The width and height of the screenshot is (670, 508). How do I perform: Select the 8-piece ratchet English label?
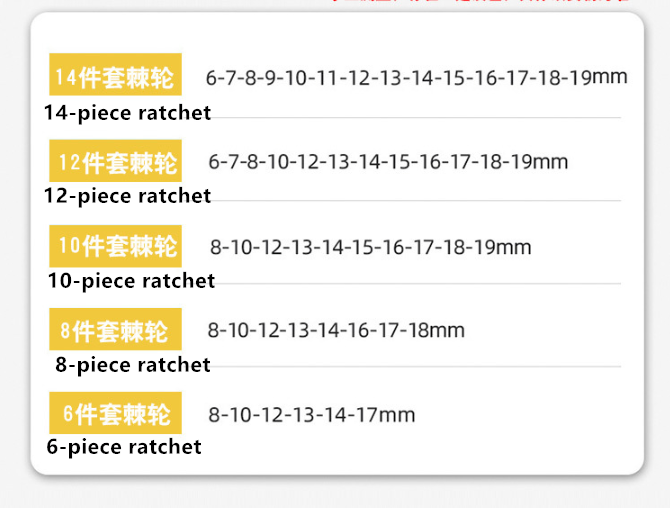click(x=133, y=365)
